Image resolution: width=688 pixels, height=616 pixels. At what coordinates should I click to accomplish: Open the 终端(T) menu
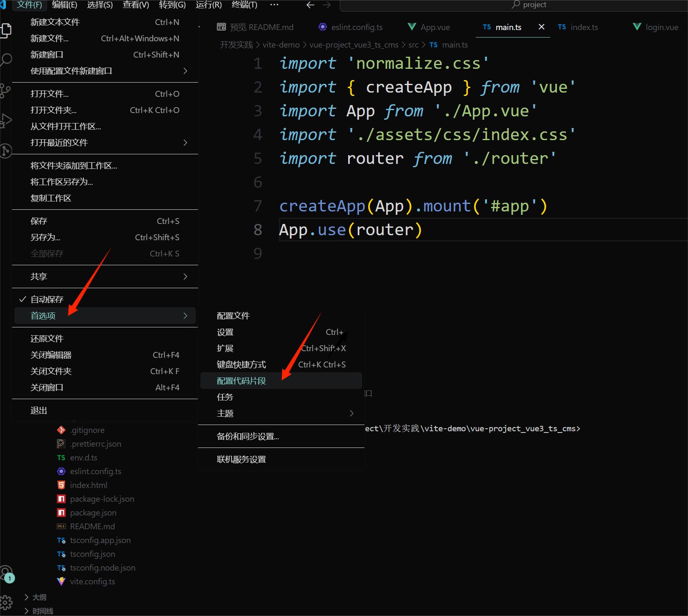pyautogui.click(x=244, y=5)
